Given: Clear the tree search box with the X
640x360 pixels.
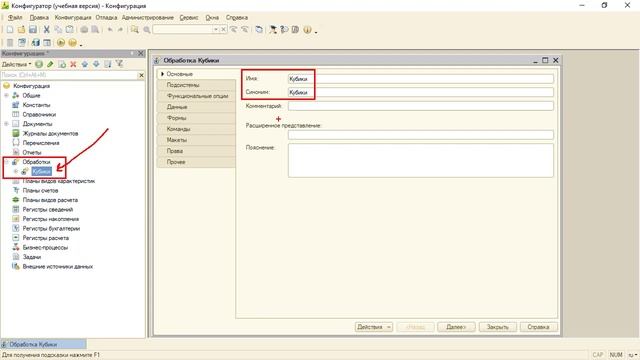Looking at the screenshot, I should point(141,75).
